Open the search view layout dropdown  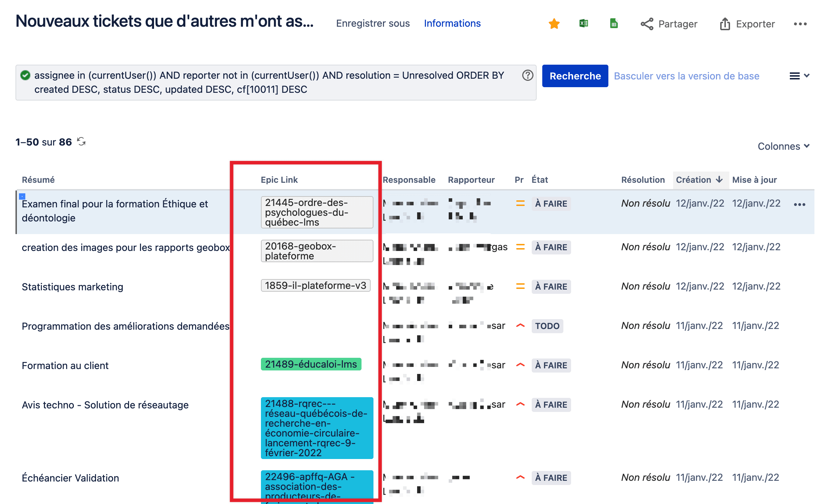tap(799, 76)
